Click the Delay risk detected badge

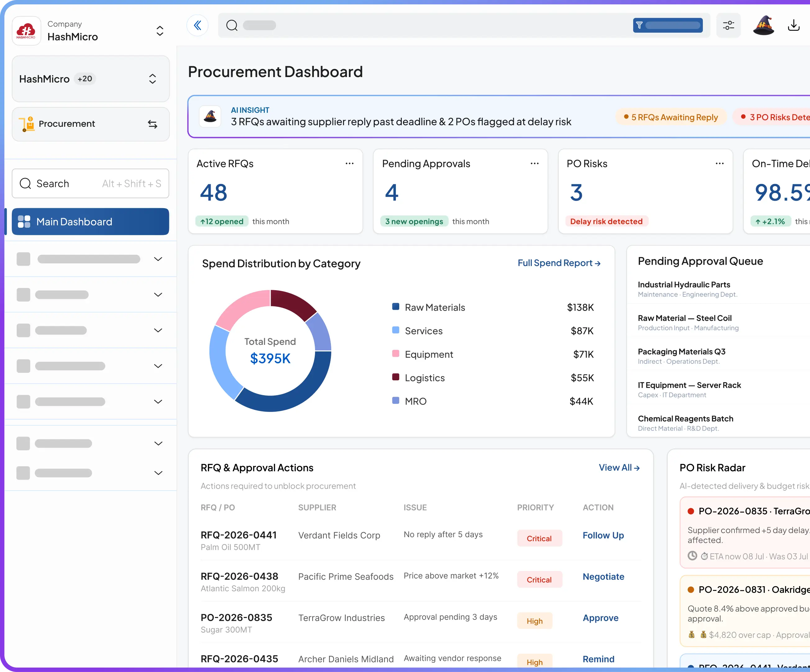coord(606,222)
